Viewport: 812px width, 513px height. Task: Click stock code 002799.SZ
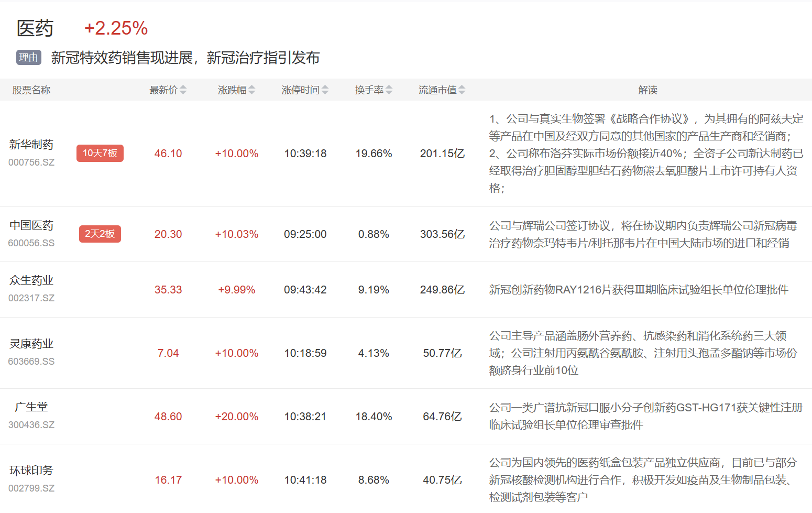pos(31,488)
